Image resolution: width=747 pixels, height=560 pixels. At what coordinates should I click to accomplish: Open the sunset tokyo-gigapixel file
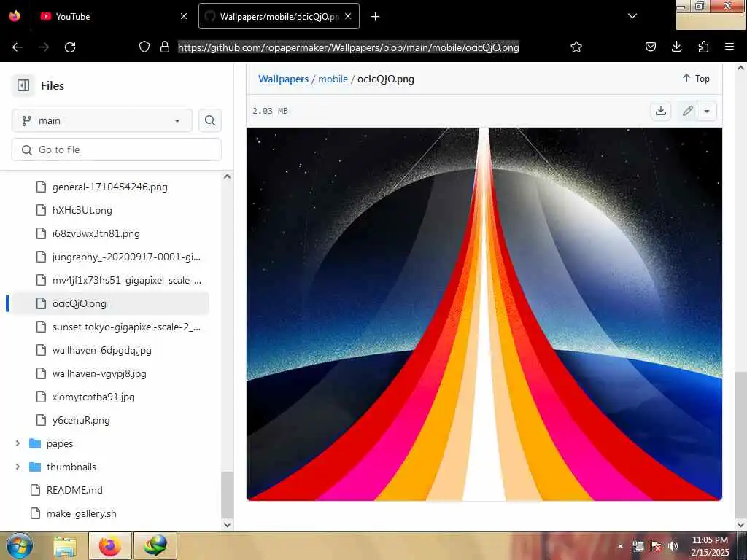coord(126,327)
